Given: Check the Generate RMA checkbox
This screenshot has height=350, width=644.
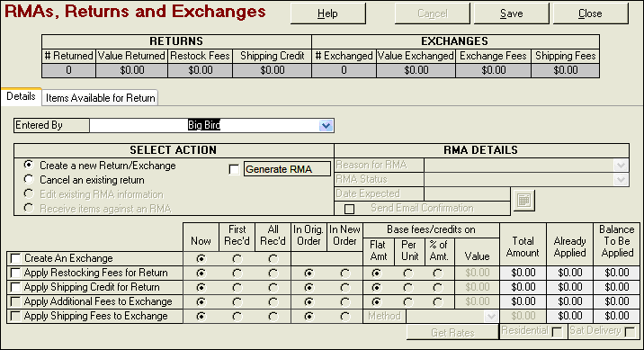Looking at the screenshot, I should pos(234,169).
